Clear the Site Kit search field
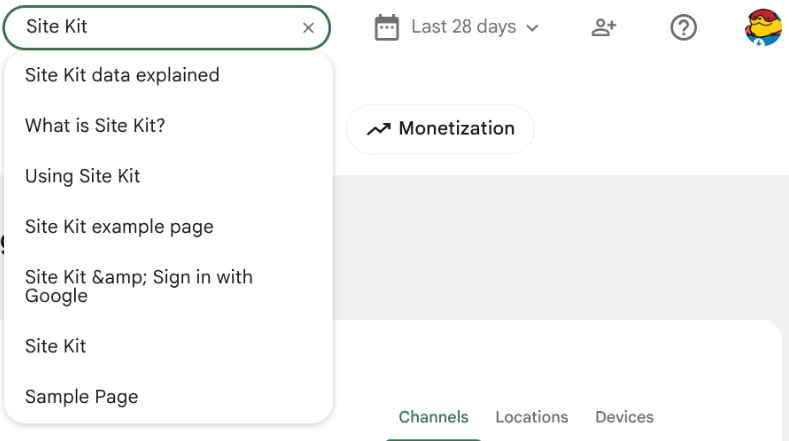The image size is (789, 441). pos(308,28)
